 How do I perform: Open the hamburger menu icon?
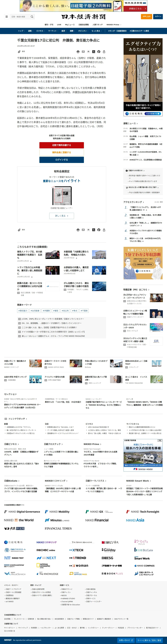pyautogui.click(x=7, y=17)
